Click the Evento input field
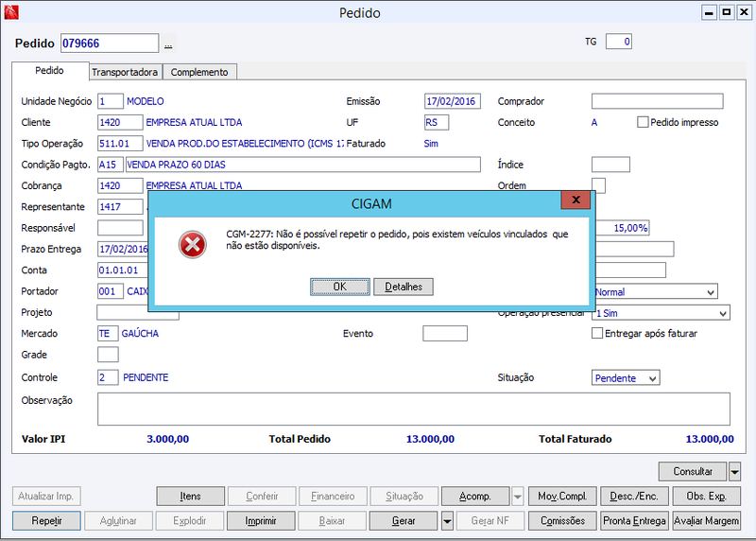The height and width of the screenshot is (541, 756). coord(445,334)
